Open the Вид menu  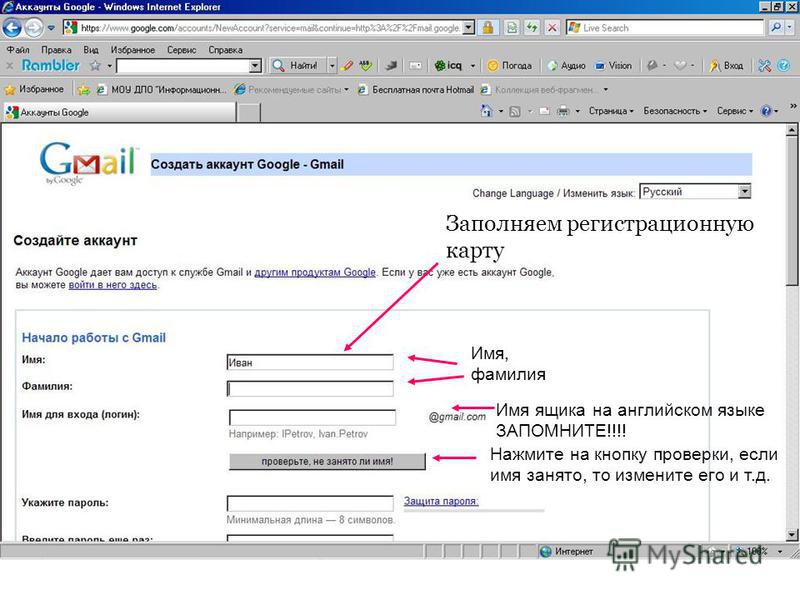pyautogui.click(x=91, y=50)
